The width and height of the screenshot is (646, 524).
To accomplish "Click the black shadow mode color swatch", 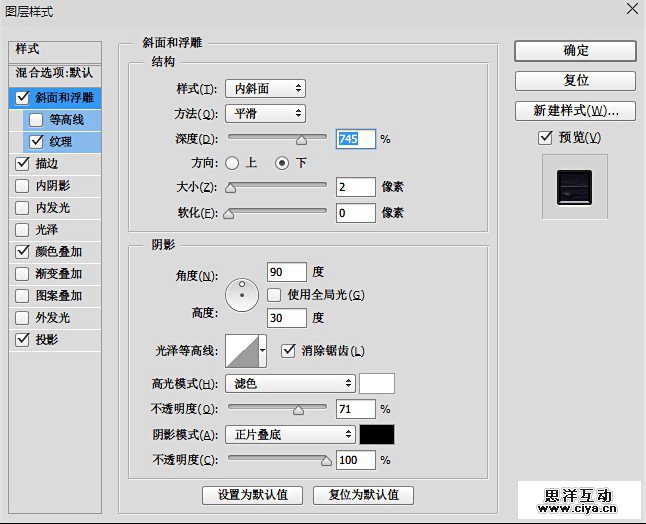I will pos(377,434).
